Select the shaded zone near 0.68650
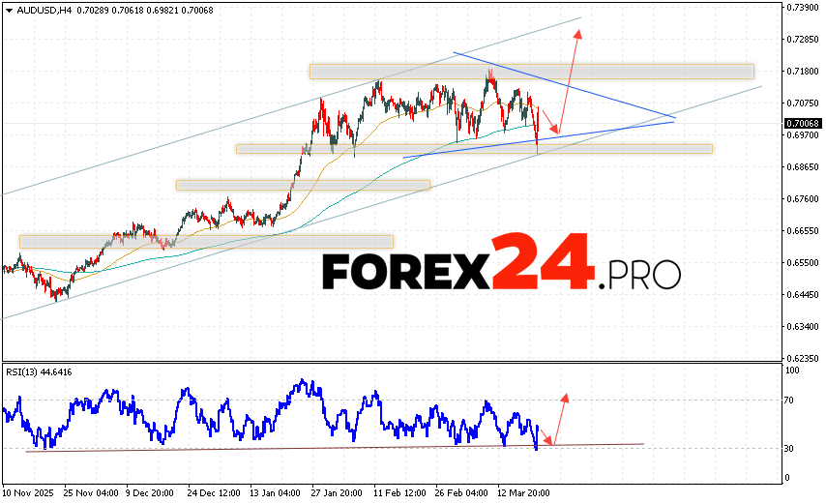Viewport: 826px width, 504px height. coord(302,185)
